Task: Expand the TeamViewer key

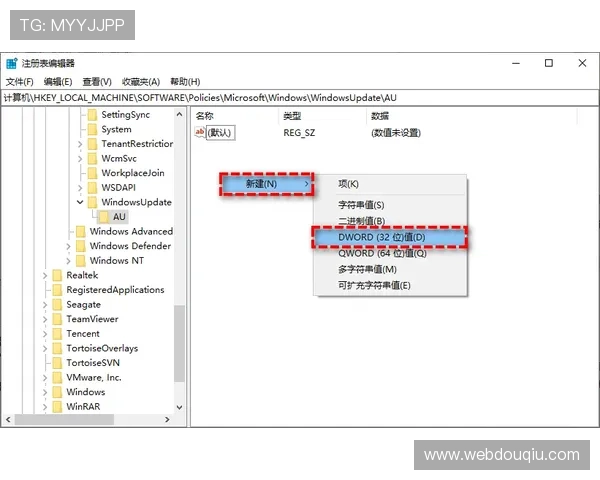Action: (44, 319)
